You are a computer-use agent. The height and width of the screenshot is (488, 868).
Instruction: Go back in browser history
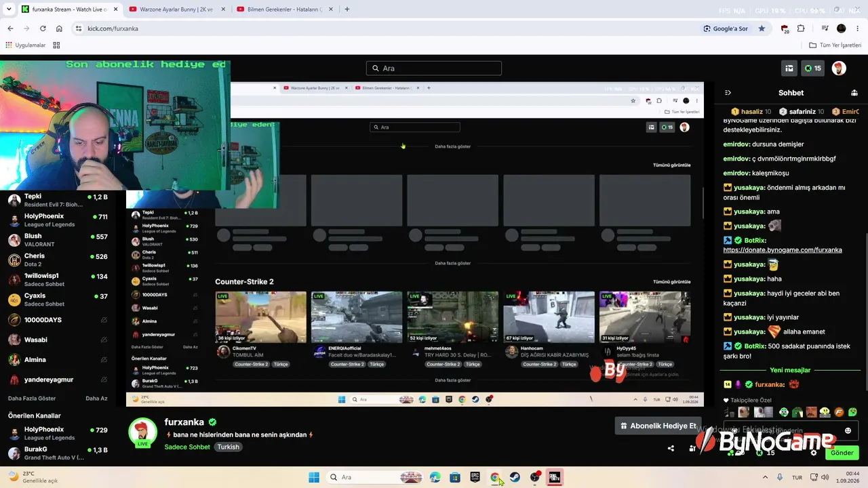point(10,28)
